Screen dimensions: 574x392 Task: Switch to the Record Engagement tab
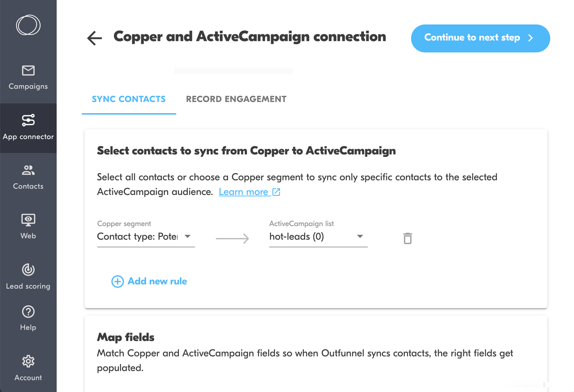[236, 99]
